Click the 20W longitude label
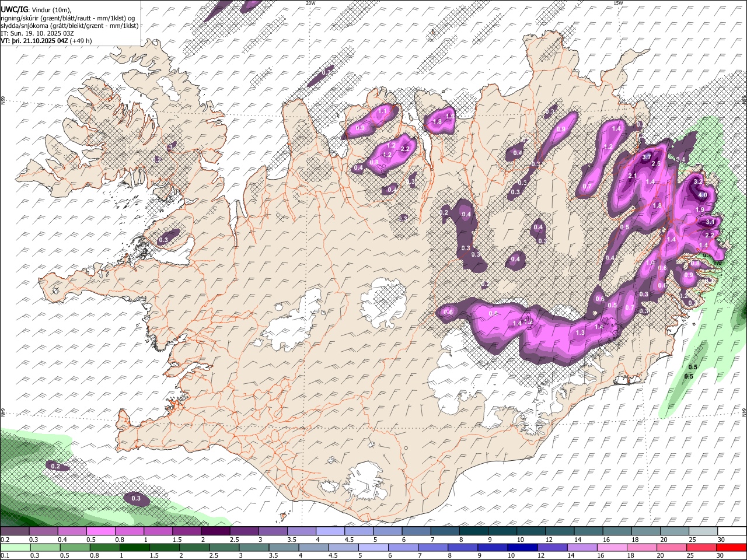The height and width of the screenshot is (560, 747). pyautogui.click(x=310, y=3)
